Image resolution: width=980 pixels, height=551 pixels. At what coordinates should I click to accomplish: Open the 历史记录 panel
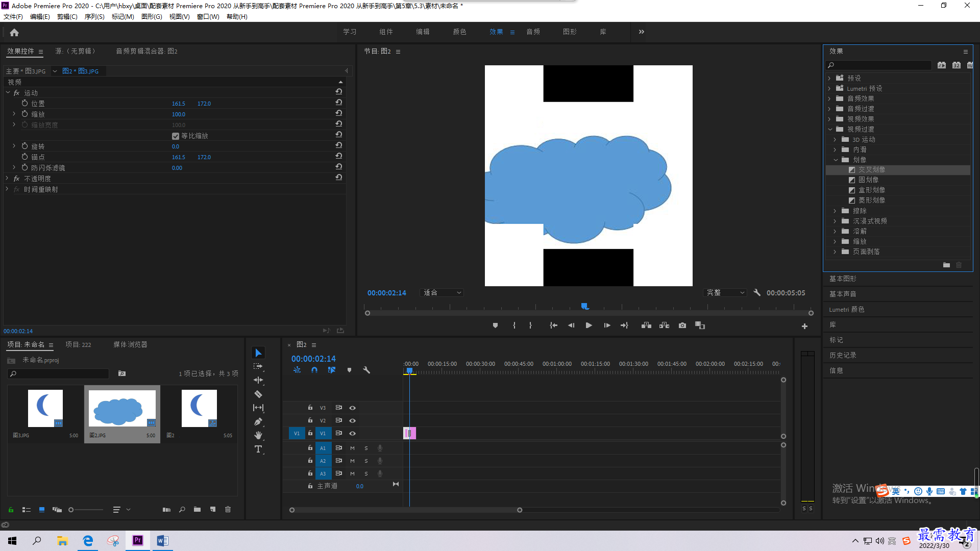843,355
